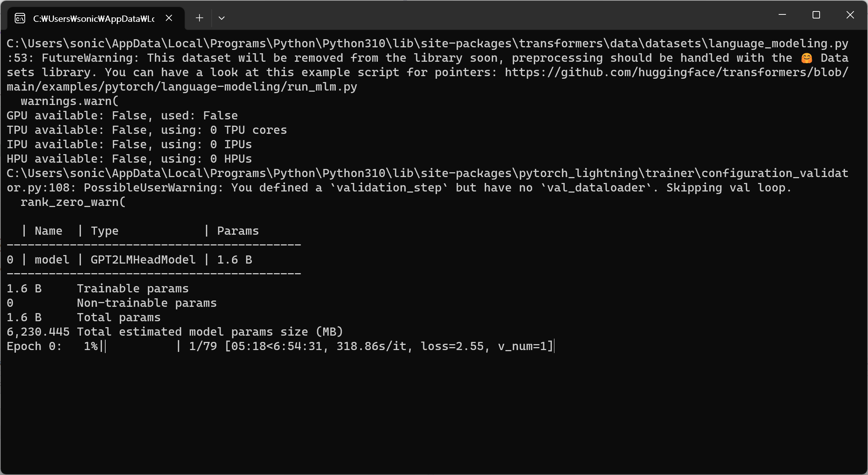Click the 'Total estimated model params size' line
Image resolution: width=868 pixels, height=475 pixels.
pyautogui.click(x=175, y=332)
